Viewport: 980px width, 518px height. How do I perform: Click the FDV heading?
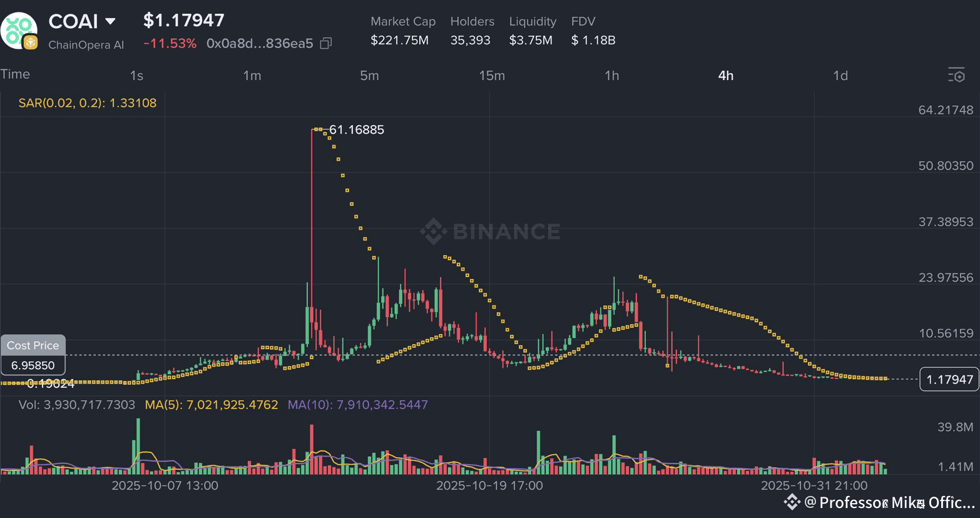point(583,21)
